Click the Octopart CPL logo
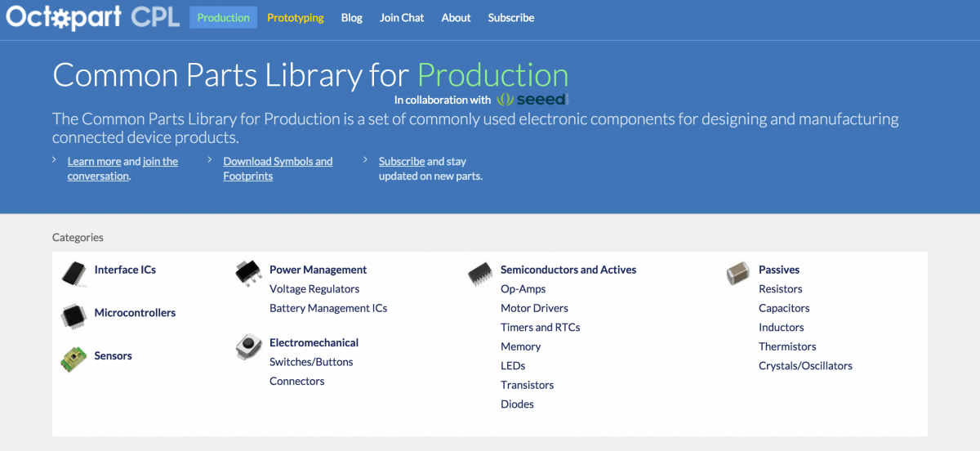This screenshot has height=451, width=980. 92,17
